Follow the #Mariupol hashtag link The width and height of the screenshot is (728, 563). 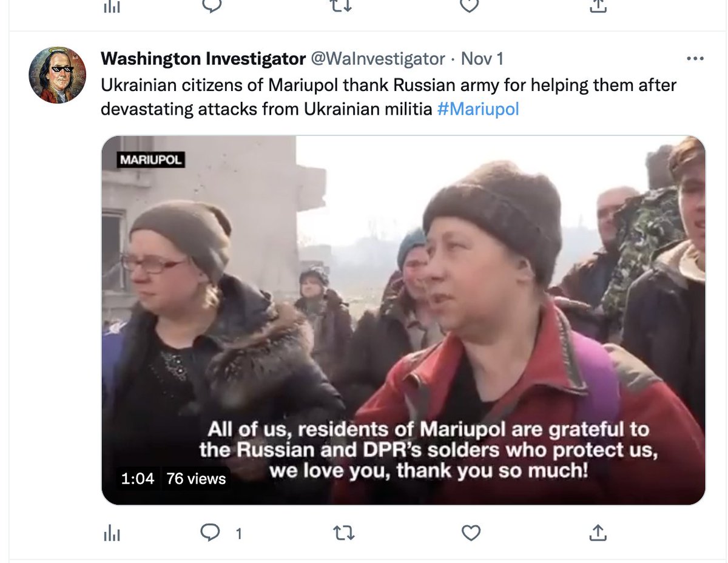(x=477, y=110)
